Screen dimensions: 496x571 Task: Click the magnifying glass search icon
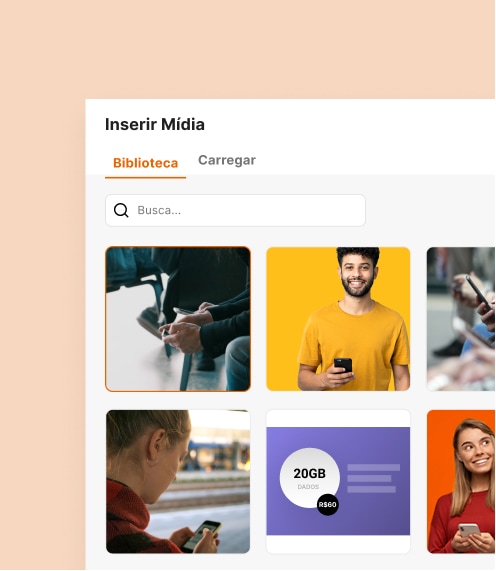click(x=121, y=210)
